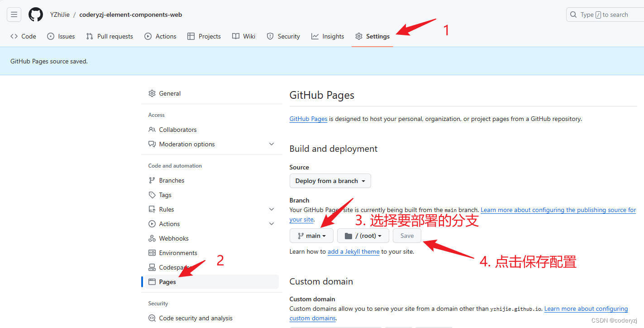The height and width of the screenshot is (328, 644).
Task: Open the Security tab
Action: pos(283,36)
